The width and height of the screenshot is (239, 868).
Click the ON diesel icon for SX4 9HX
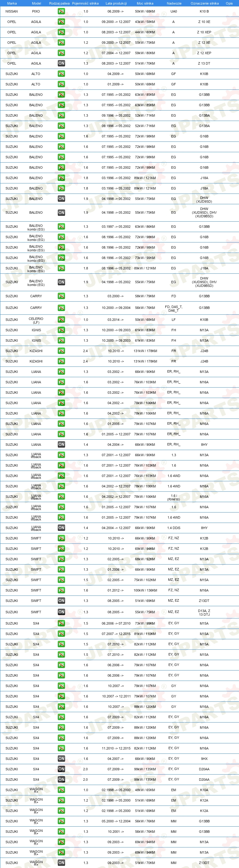coord(61,758)
